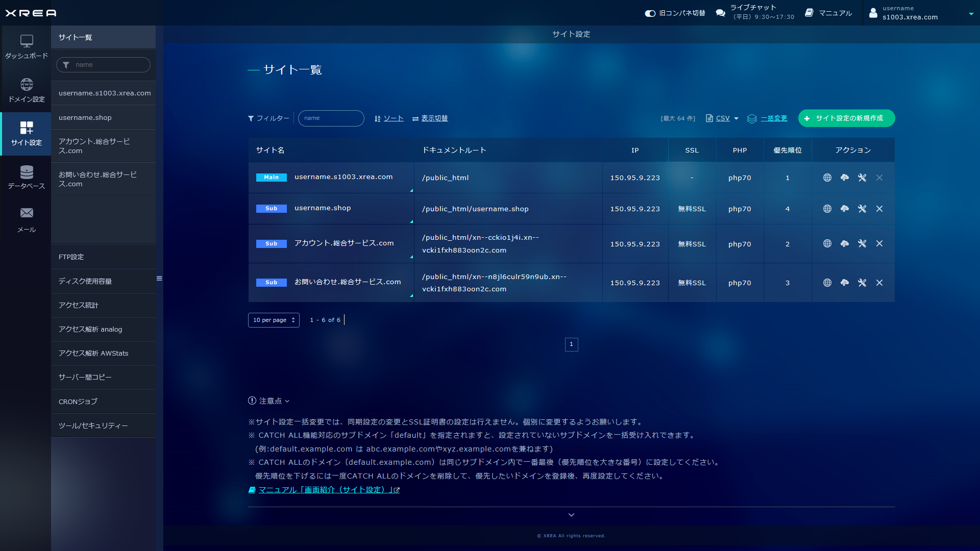Open the 10 per page selector

click(x=274, y=320)
